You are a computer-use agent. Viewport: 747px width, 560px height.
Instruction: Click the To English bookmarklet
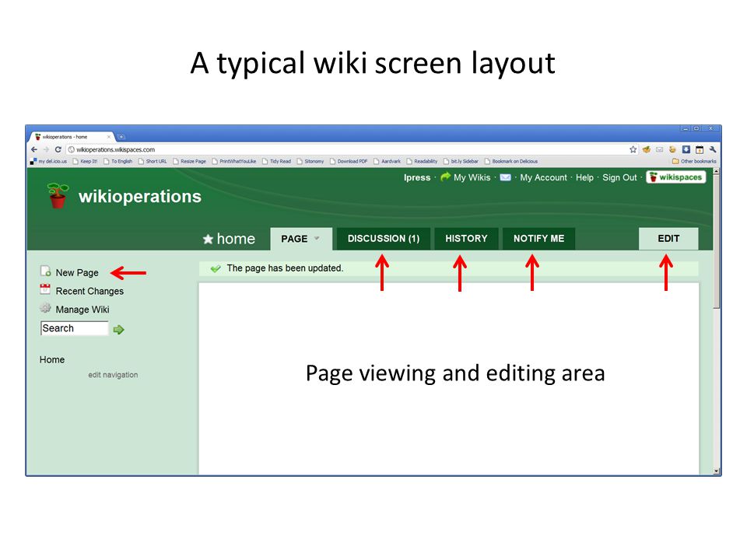(118, 162)
